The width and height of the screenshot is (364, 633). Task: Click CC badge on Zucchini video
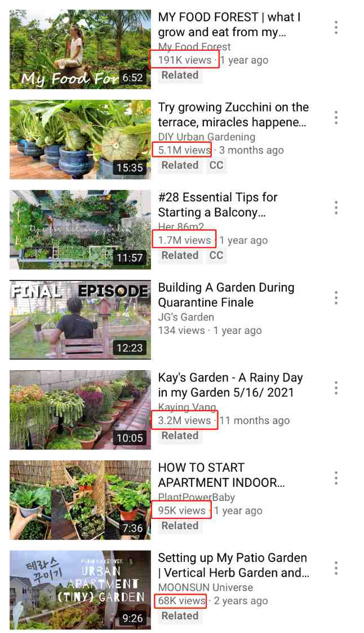point(216,165)
